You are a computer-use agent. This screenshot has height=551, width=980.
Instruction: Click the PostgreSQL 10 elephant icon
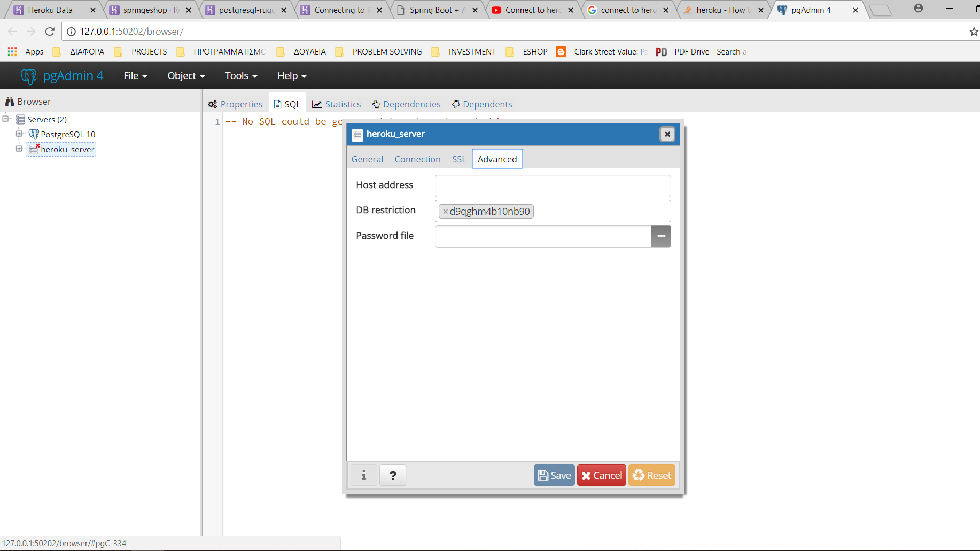(34, 134)
